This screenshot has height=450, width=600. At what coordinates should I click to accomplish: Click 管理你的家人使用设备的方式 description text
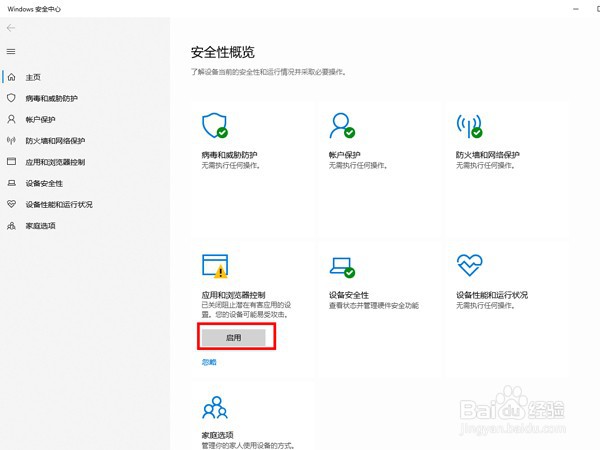248,445
